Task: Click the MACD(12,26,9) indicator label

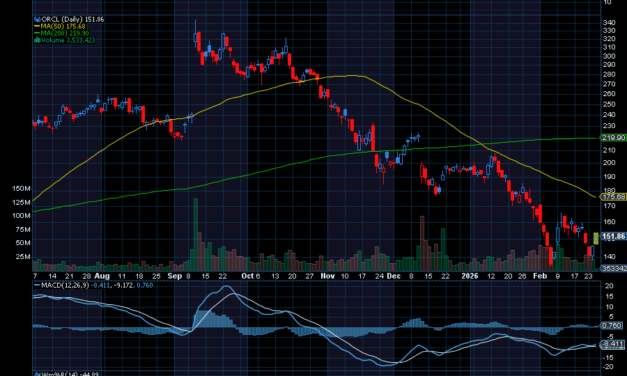Action: tap(65, 285)
